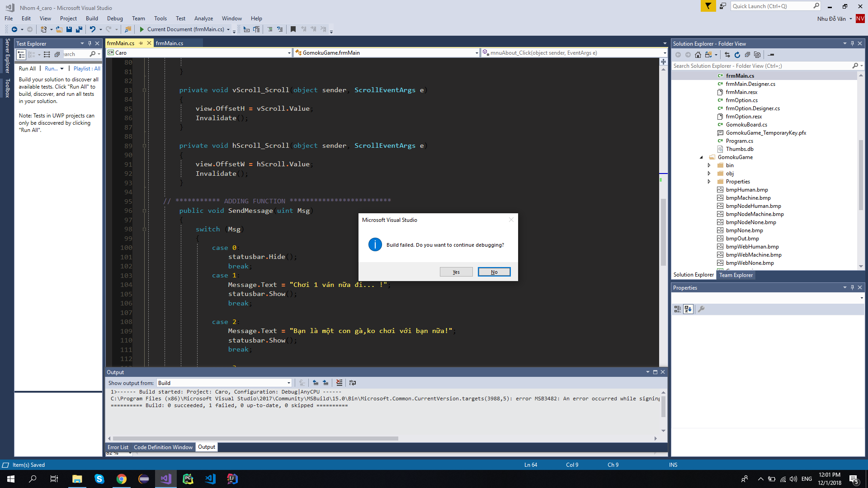Click Collapse All icon in Solution Explorer
Viewport: 868px width, 488px height.
[747, 55]
